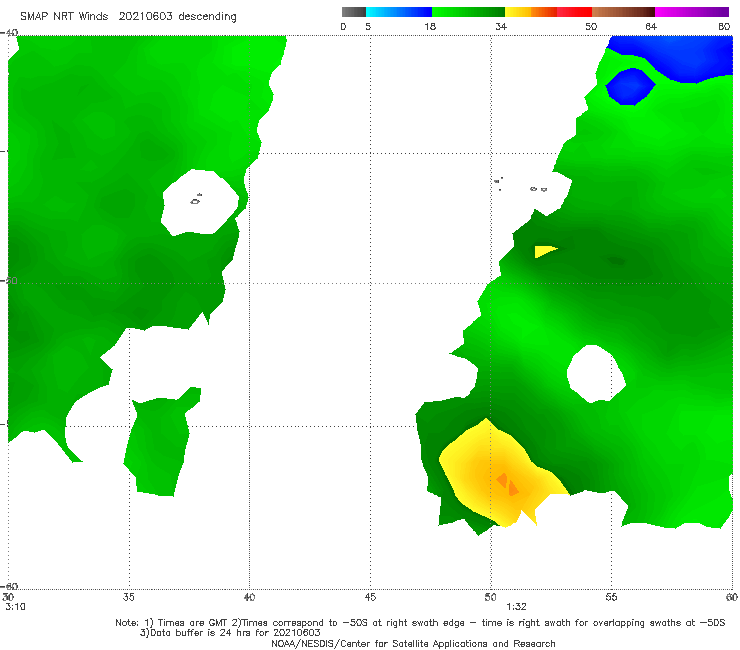Viewport: 740px width, 650px height.
Task: Pick the magenta-purple segment of the color bar
Action: pyautogui.click(x=692, y=12)
